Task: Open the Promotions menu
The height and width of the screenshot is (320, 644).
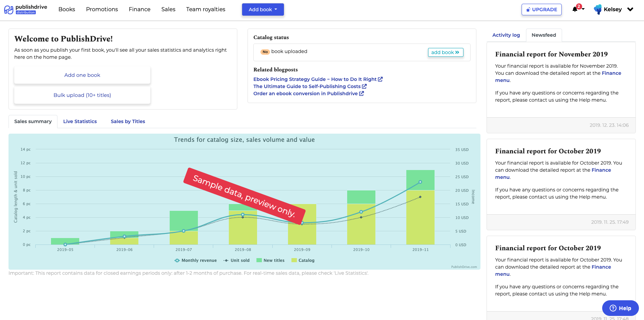Action: coord(102,9)
